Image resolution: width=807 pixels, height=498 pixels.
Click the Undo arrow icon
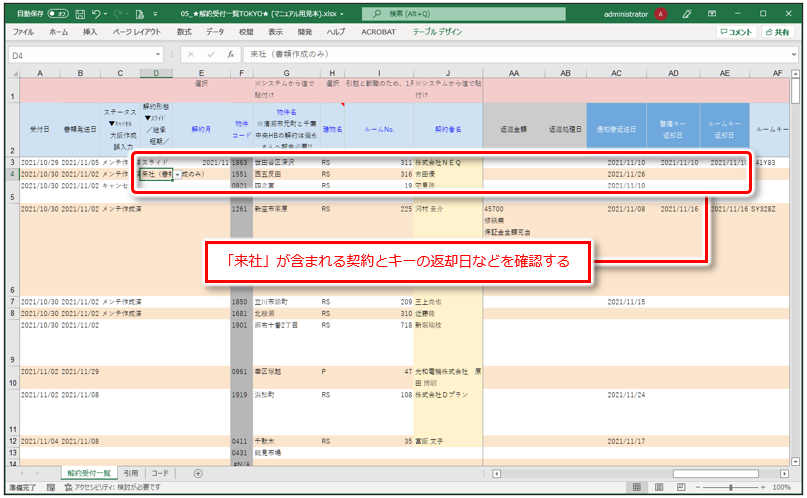(96, 14)
